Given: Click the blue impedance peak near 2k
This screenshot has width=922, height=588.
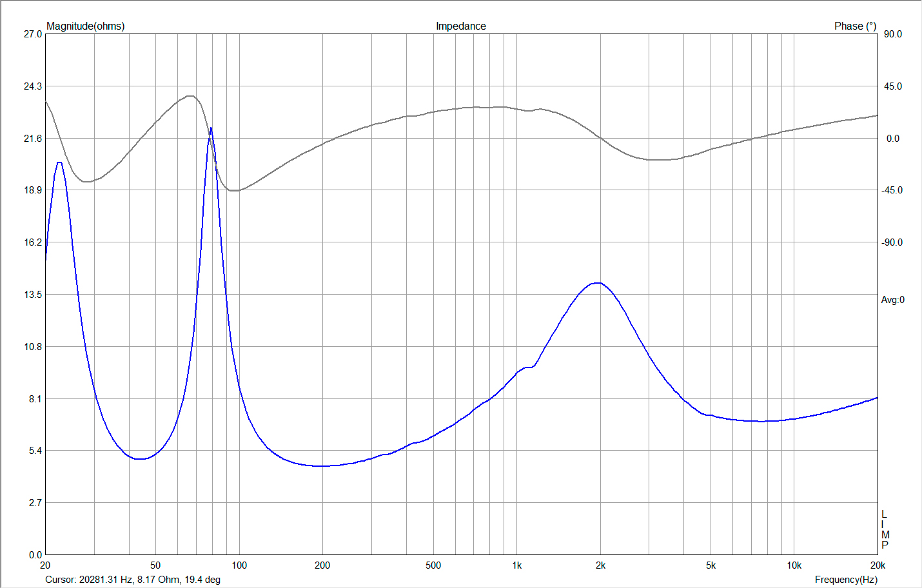Looking at the screenshot, I should coord(598,282).
